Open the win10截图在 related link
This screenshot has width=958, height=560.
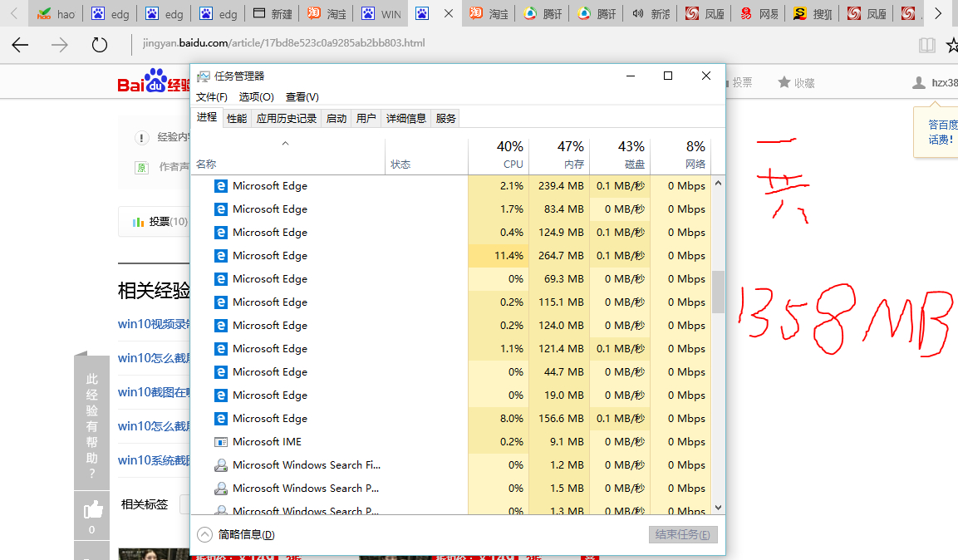pos(154,392)
